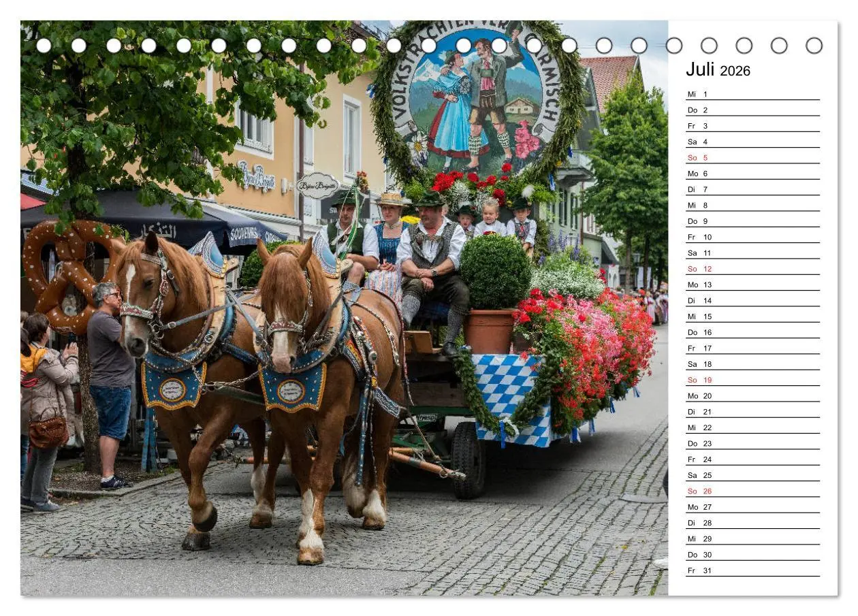Click the oval 'Bijou Brigitte' hanging sign

pos(317,185)
